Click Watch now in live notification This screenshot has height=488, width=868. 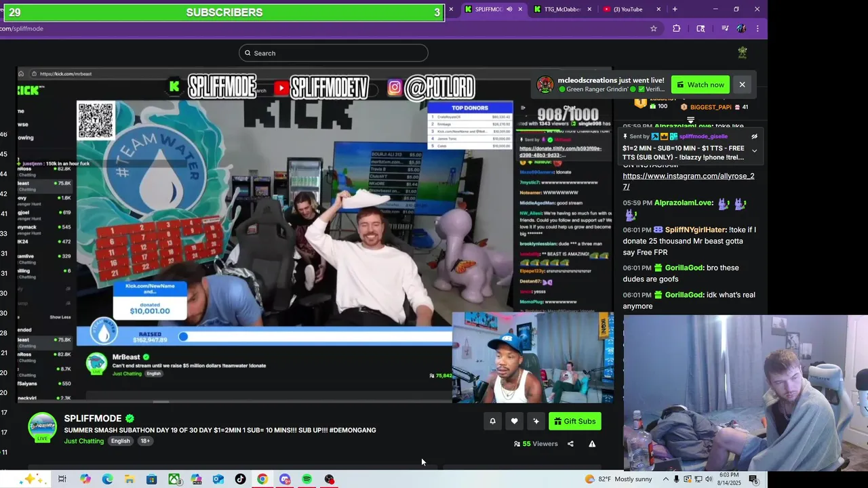(700, 85)
